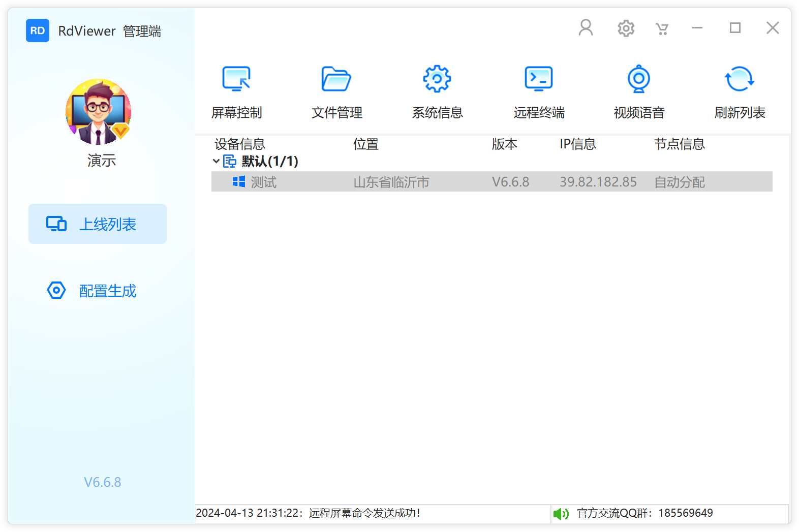Click the 节点信息 column header
The height and width of the screenshot is (532, 799).
(680, 144)
